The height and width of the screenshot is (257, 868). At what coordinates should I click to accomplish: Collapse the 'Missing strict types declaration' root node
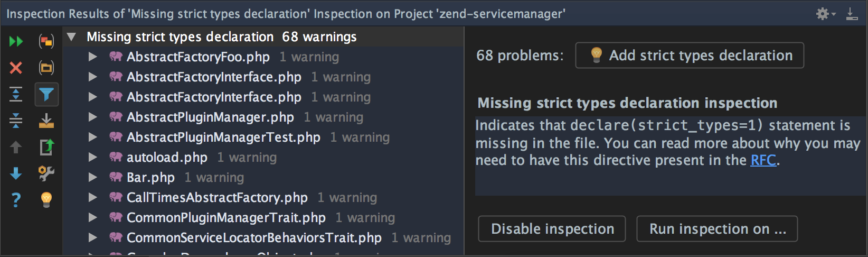pos(71,37)
